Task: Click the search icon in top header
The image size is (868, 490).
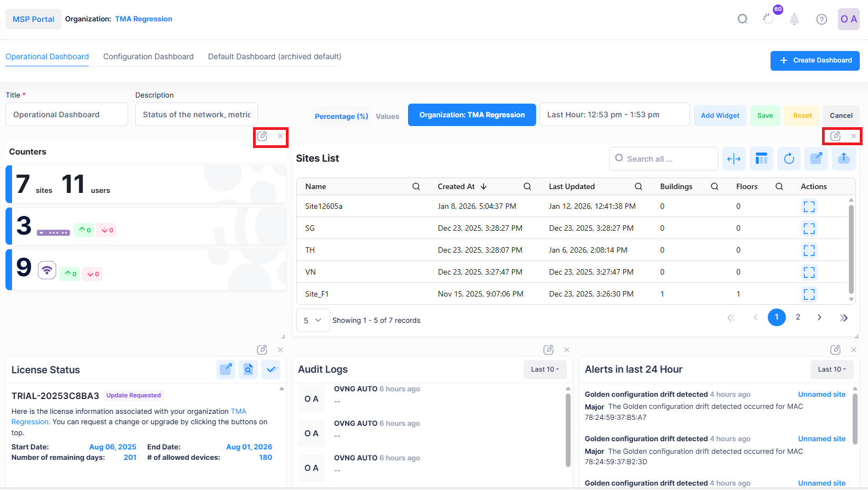Action: [x=742, y=19]
